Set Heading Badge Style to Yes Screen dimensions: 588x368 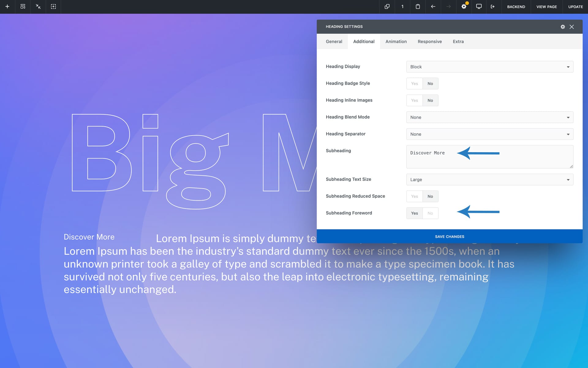point(414,84)
